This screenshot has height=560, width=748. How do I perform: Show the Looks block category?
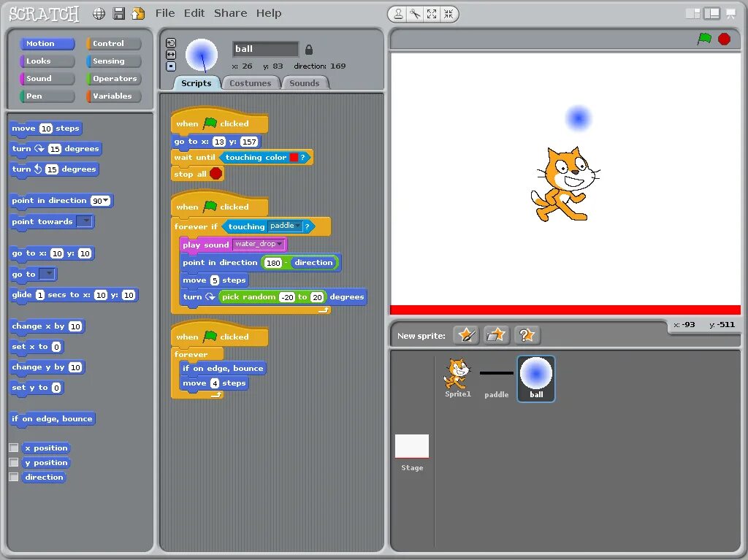[47, 61]
